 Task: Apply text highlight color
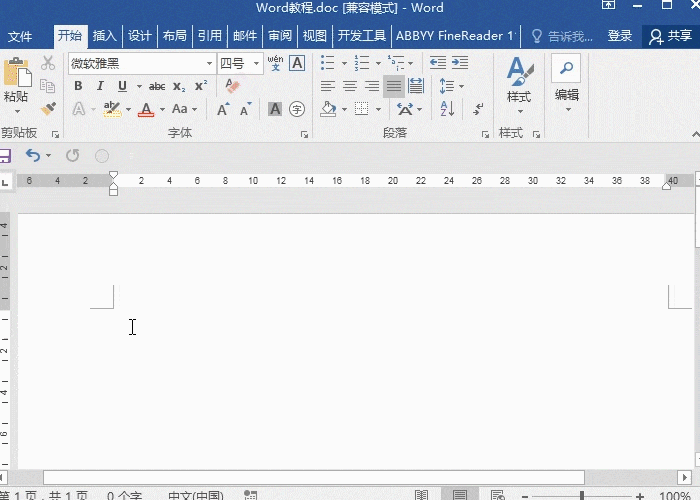pyautogui.click(x=112, y=109)
